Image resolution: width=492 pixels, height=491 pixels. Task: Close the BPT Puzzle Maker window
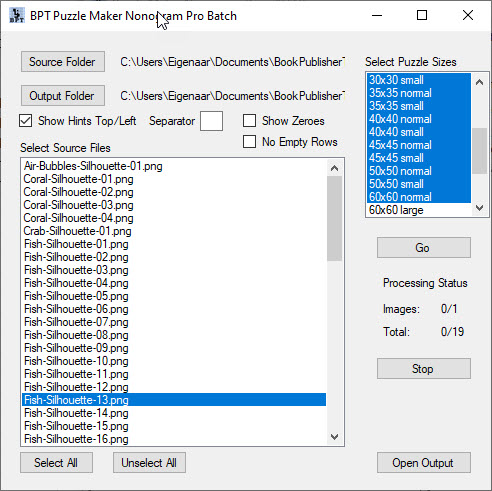(468, 15)
